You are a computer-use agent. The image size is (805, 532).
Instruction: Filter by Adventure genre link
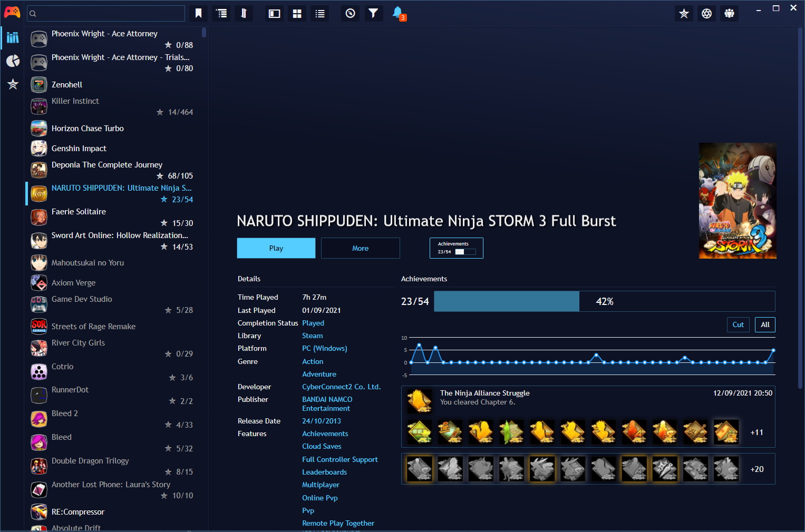click(319, 374)
